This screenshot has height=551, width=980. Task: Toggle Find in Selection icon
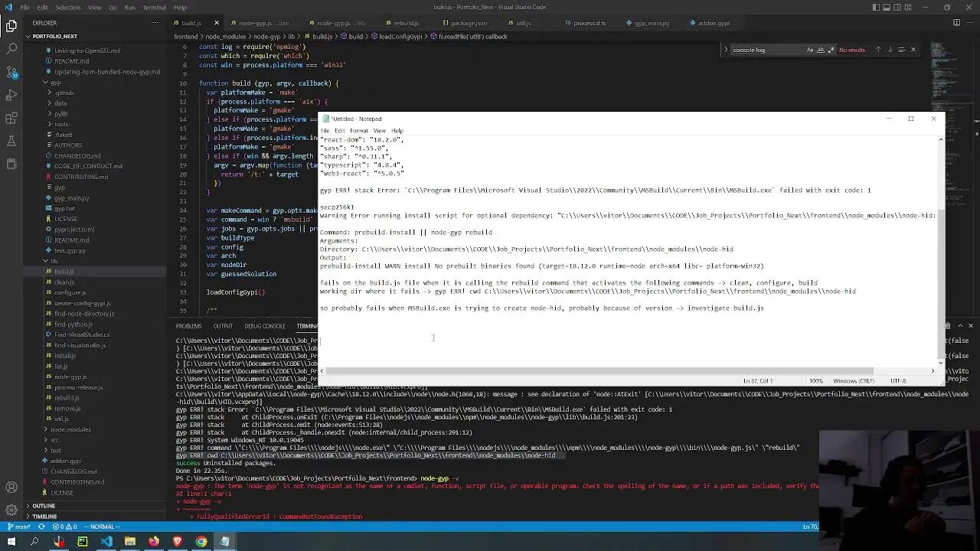click(x=901, y=50)
